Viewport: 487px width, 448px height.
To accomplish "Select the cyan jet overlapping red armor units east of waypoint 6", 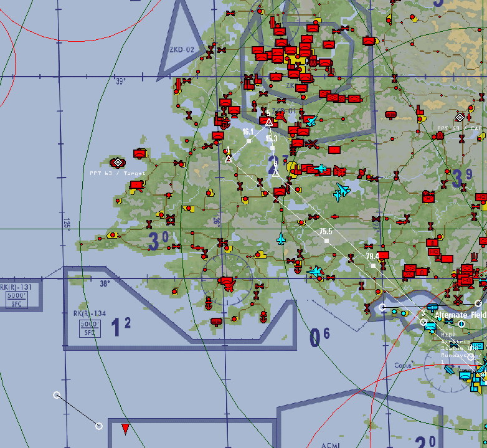I will point(321,169).
